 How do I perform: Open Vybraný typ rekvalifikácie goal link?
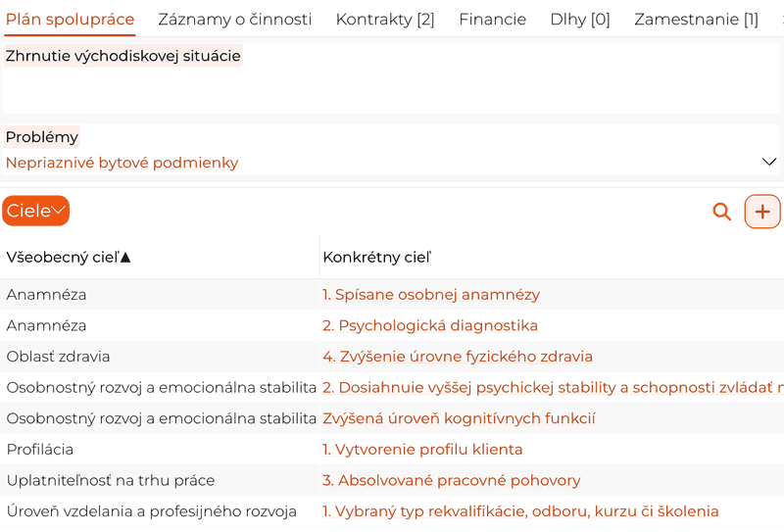coord(520,511)
